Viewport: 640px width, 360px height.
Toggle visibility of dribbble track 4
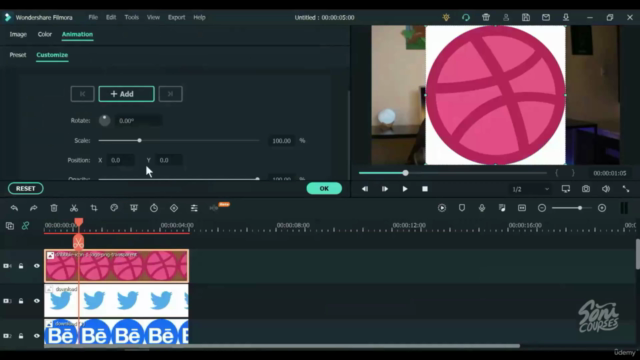(37, 266)
